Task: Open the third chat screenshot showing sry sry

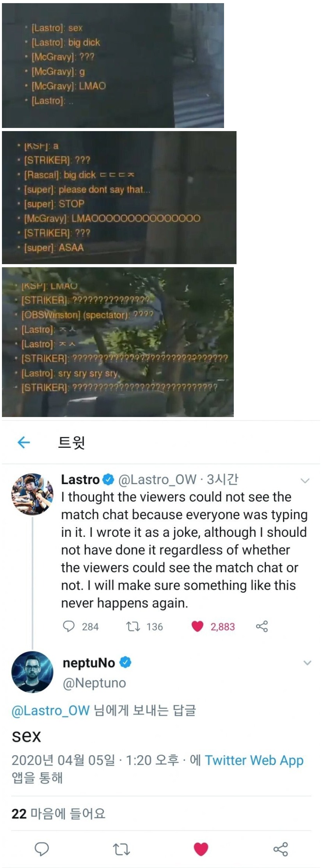Action: click(x=118, y=342)
